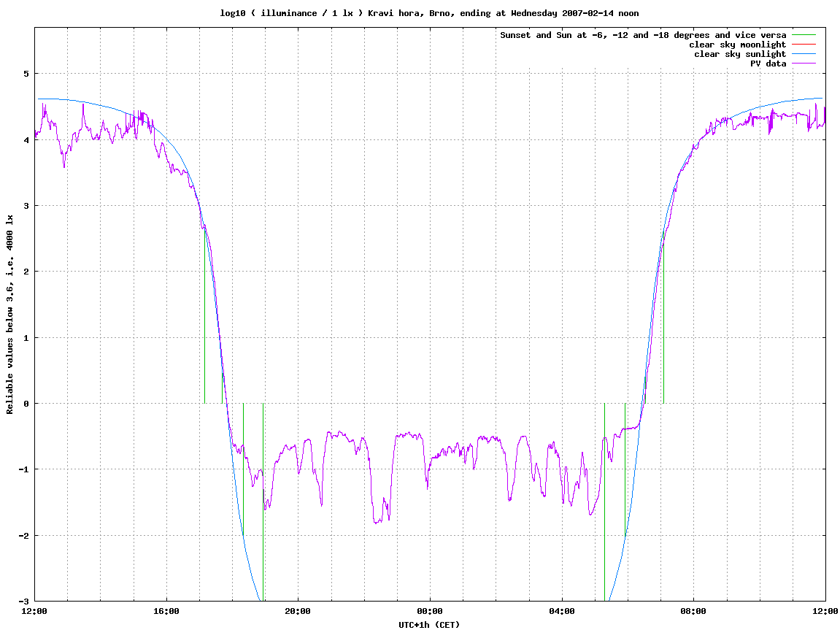
Task: Click the 'PV data' legend label
Action: pos(768,64)
